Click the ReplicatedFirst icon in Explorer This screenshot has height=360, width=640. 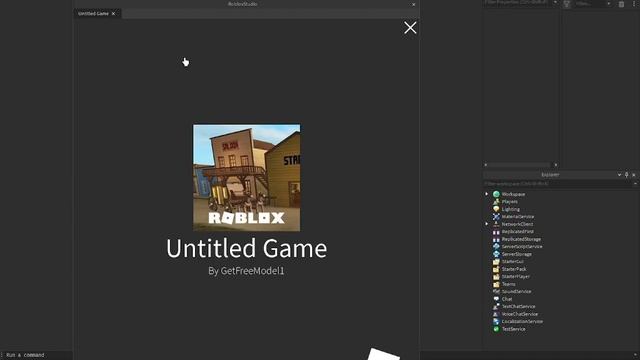coord(496,231)
